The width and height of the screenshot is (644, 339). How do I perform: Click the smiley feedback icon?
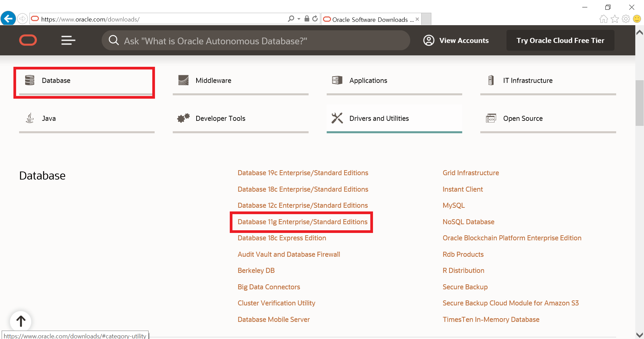[x=637, y=19]
